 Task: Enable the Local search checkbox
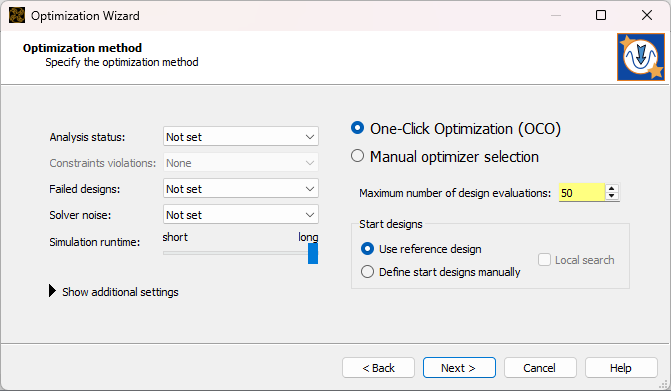[x=544, y=260]
